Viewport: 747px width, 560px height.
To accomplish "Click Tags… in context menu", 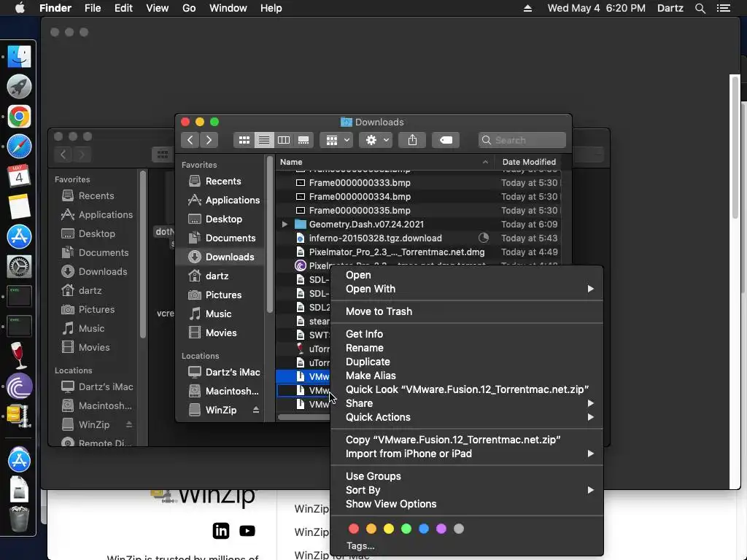I will [360, 545].
